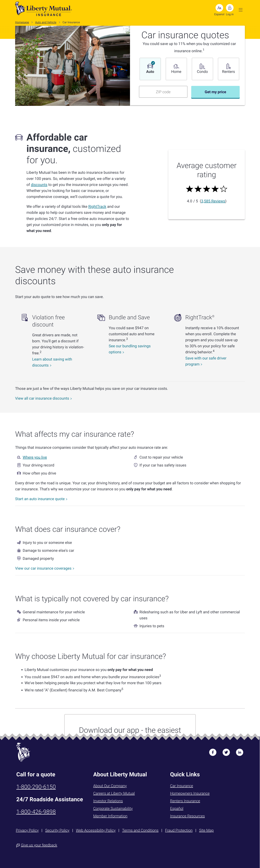Open the 3,585 Reviews link
The width and height of the screenshot is (260, 868).
tap(213, 201)
